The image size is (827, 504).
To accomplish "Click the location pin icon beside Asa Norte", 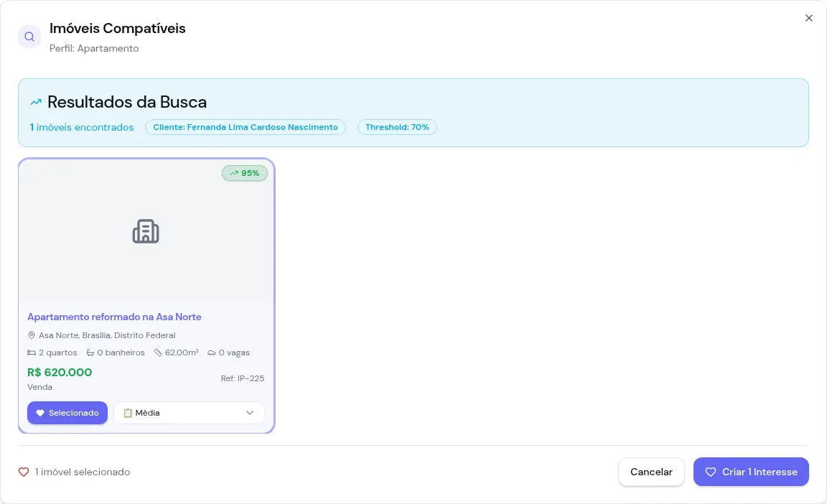I will (32, 335).
